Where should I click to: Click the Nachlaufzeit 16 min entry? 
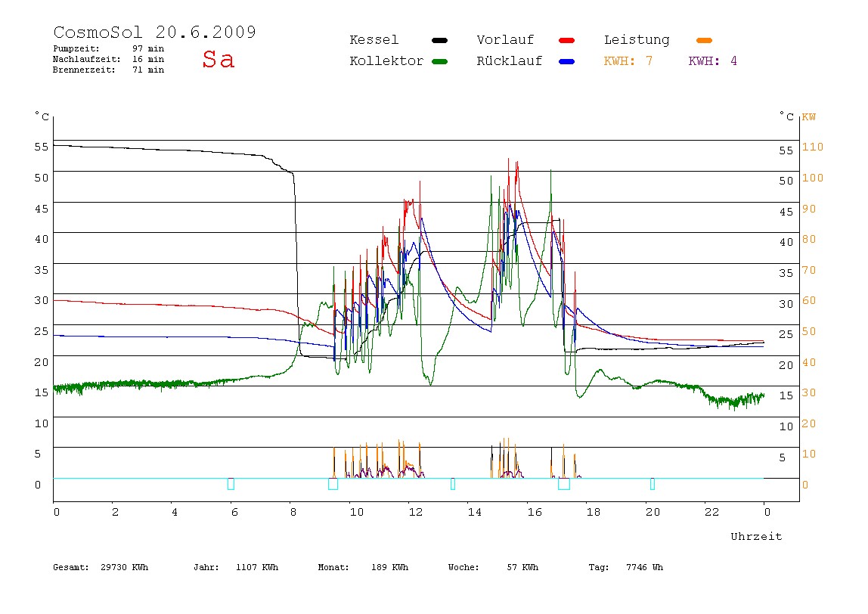click(x=109, y=59)
